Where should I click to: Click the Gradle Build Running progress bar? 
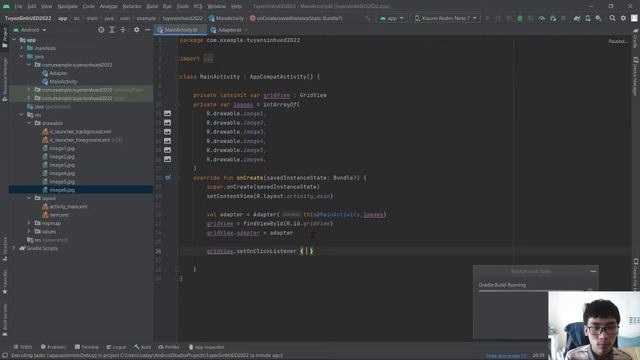click(513, 291)
